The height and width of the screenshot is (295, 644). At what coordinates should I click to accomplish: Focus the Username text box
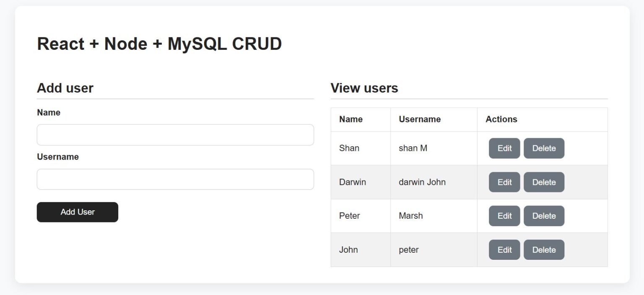tap(175, 179)
